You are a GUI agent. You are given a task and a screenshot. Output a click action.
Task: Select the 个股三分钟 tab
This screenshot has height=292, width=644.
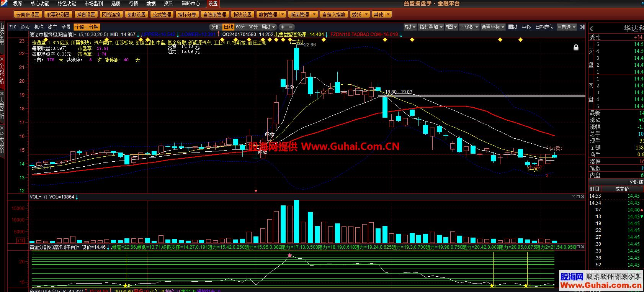pyautogui.click(x=87, y=27)
